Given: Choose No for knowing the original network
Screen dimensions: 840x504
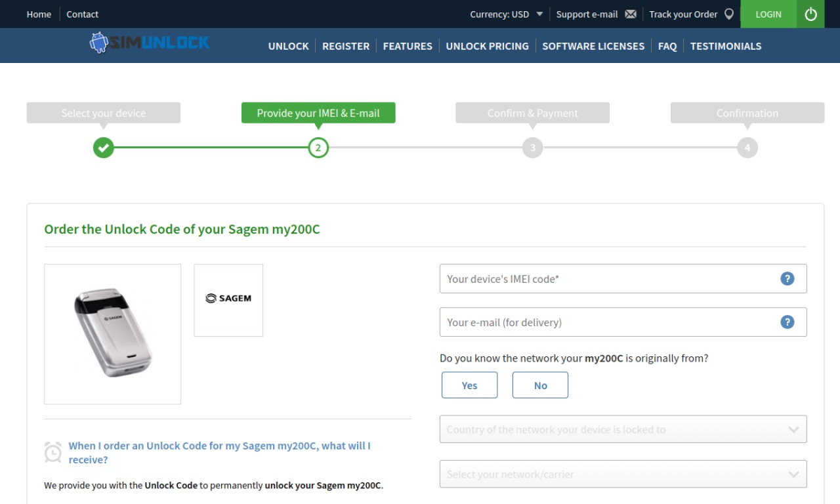Looking at the screenshot, I should coord(540,385).
